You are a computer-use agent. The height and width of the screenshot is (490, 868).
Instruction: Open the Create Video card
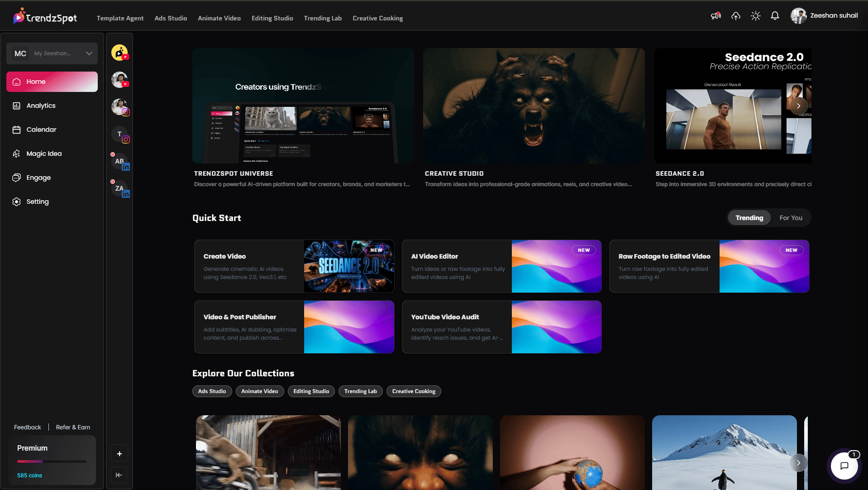pos(294,266)
